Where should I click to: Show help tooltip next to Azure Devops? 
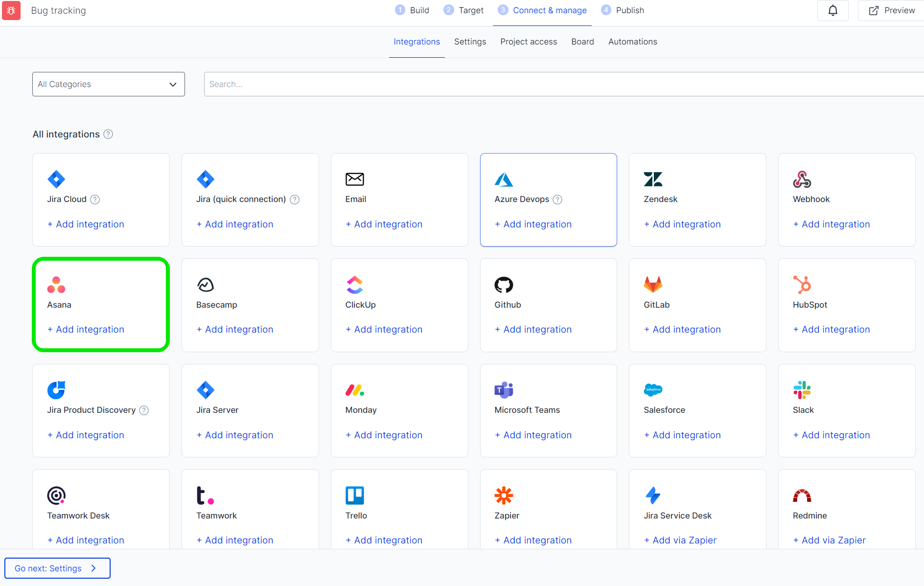(557, 200)
